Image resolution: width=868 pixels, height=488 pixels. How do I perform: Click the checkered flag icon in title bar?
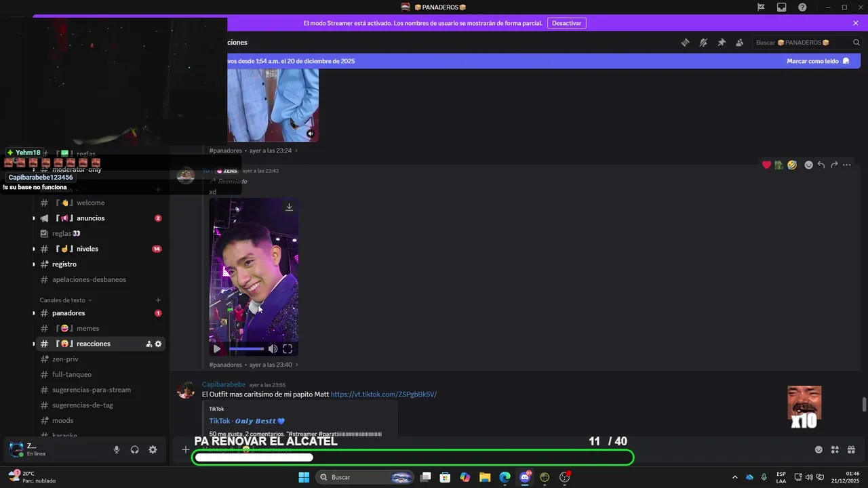761,7
